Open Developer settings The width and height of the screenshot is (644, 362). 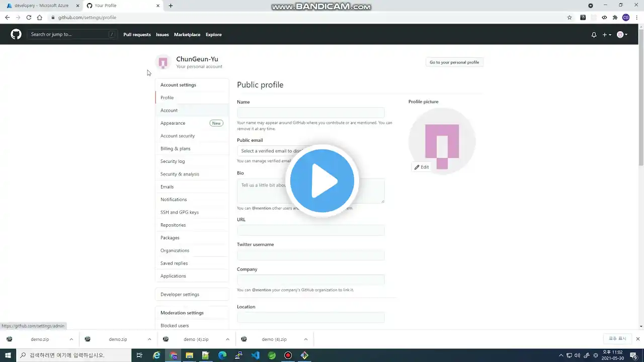192,294
